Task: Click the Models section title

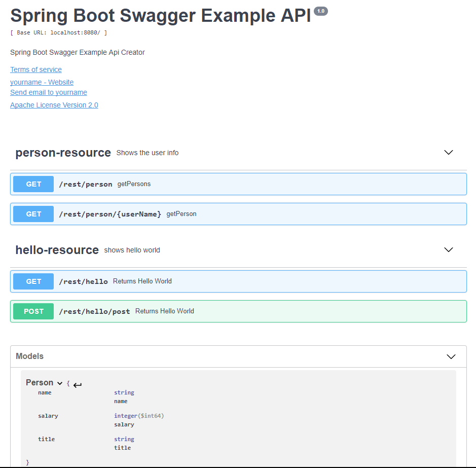Action: tap(29, 356)
